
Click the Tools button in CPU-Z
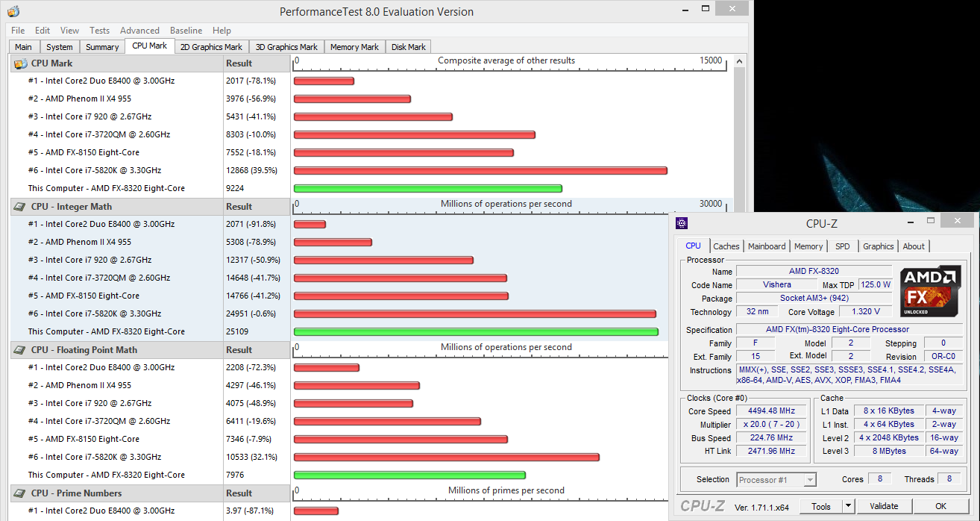[x=821, y=506]
